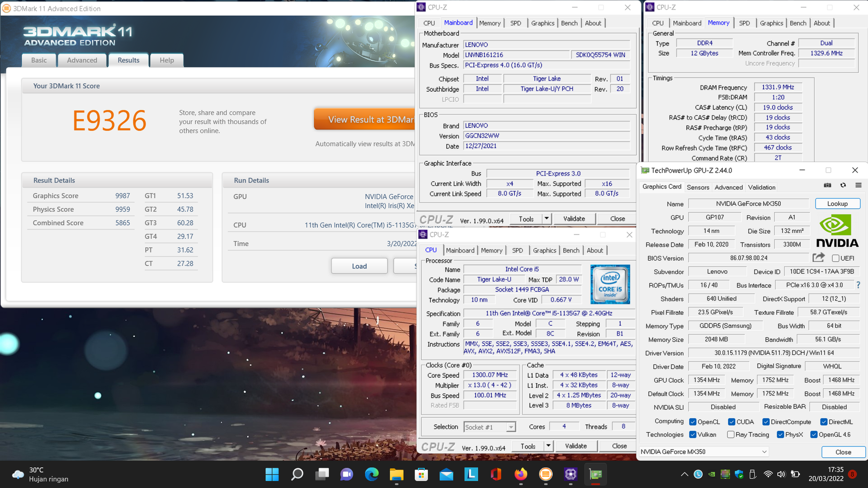Click the battery tray icon
Viewport: 868px width, 488px height.
tap(795, 474)
